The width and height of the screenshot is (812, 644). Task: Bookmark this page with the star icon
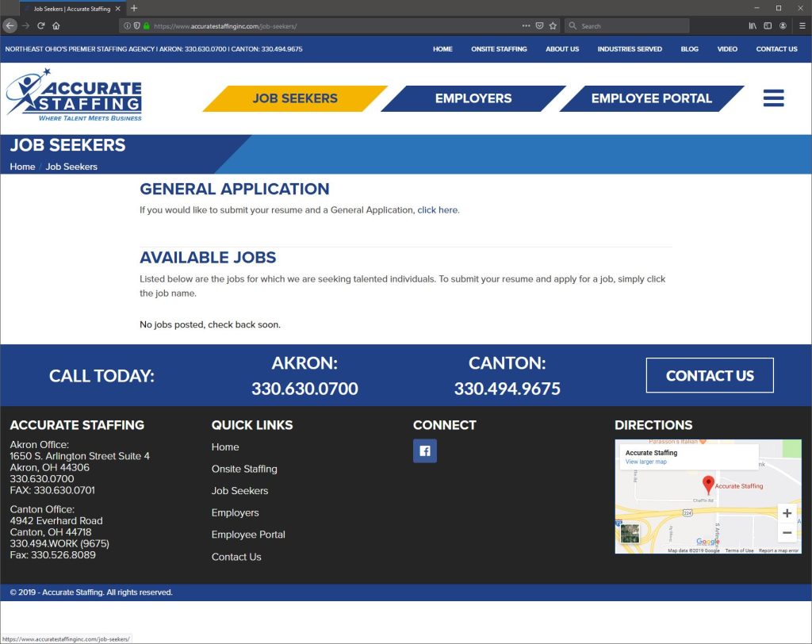coord(553,25)
